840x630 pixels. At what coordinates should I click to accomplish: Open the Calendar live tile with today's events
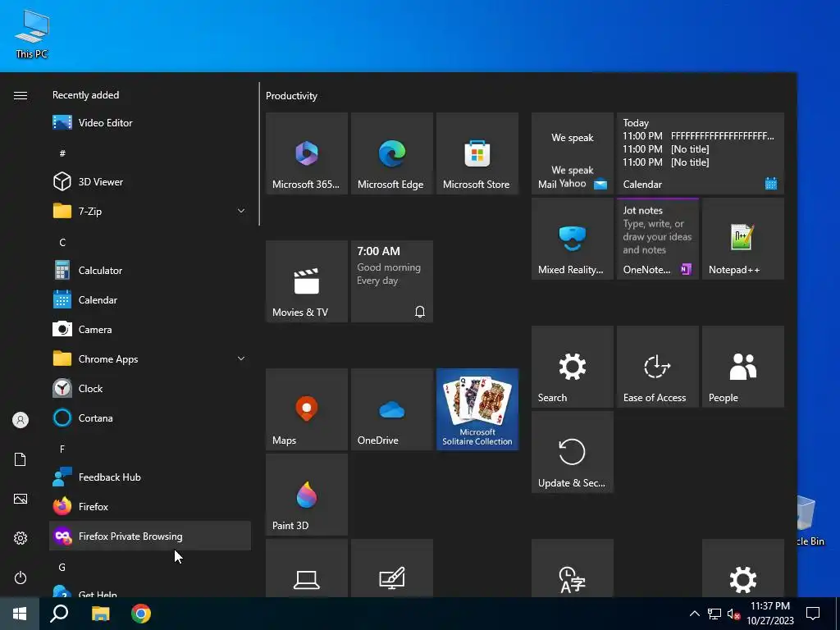pyautogui.click(x=701, y=153)
